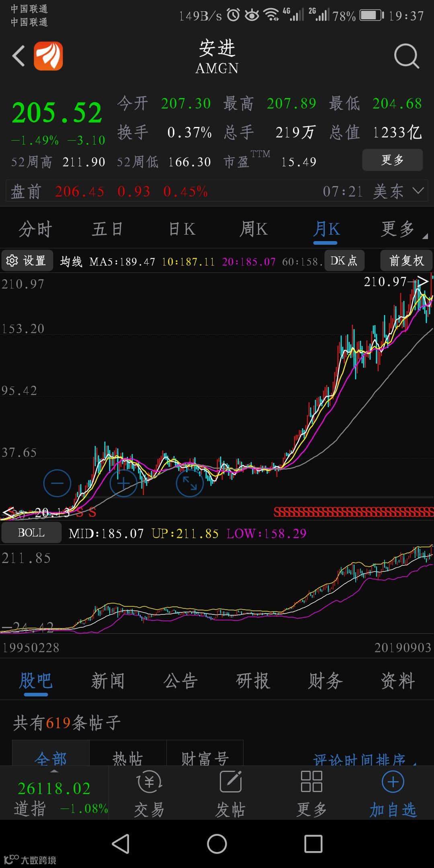Tap the 交易 trade icon
The width and height of the screenshot is (434, 868).
coord(149,794)
